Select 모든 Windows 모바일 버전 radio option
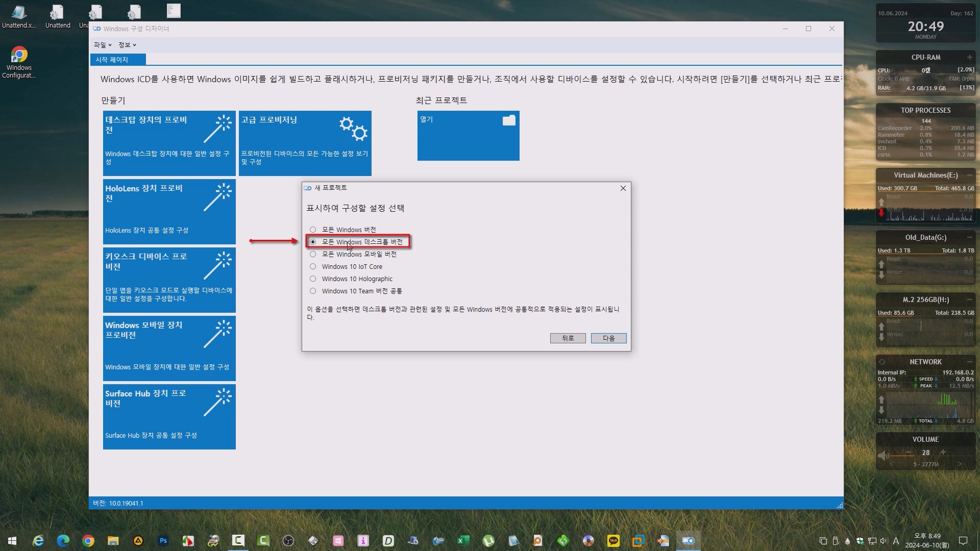The width and height of the screenshot is (980, 551). point(313,254)
